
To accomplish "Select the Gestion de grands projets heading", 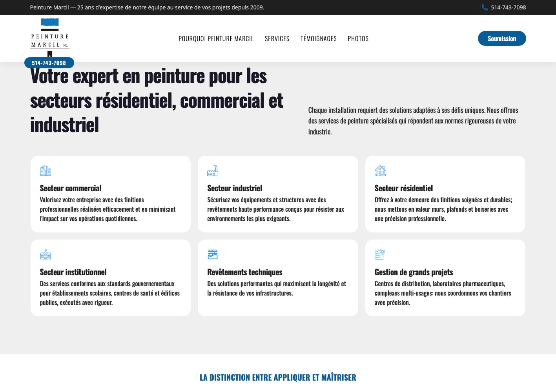I will coord(414,272).
